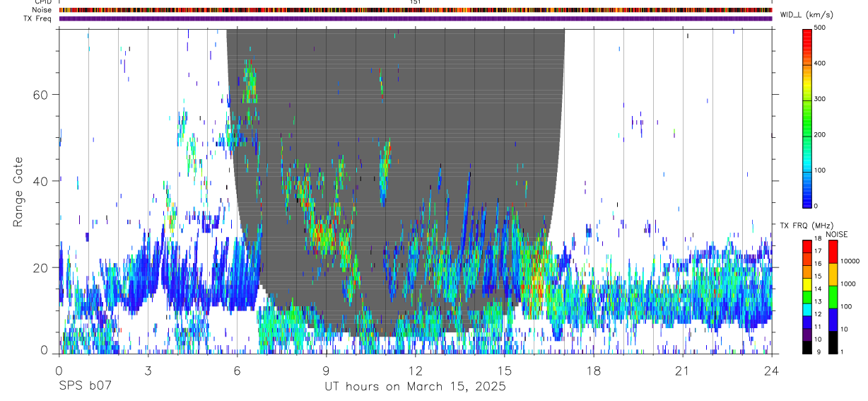Image resolution: width=868 pixels, height=401 pixels.
Task: Click the 400 value on WID⊥ color bar
Action: (819, 64)
